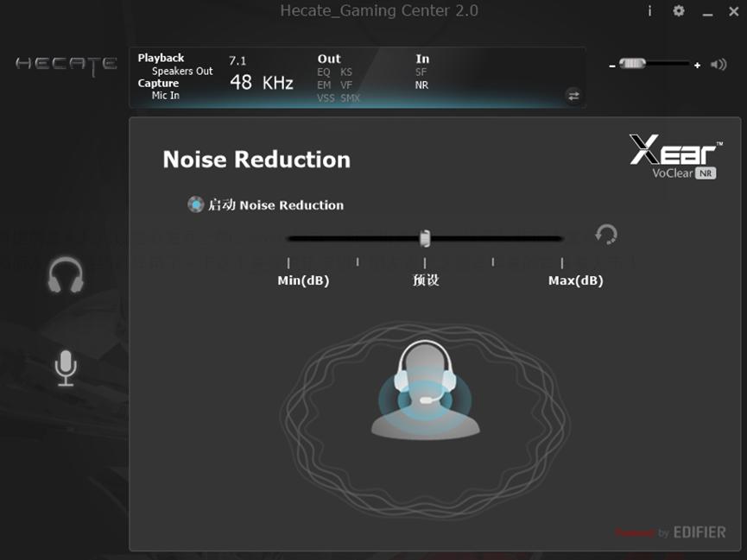
Task: Adjust the master volume slider knob
Action: tap(632, 63)
